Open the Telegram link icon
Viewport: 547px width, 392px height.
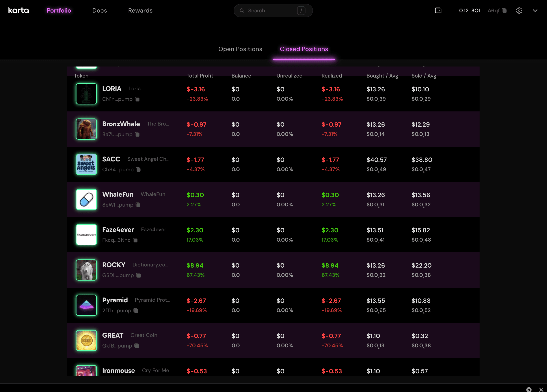529,389
